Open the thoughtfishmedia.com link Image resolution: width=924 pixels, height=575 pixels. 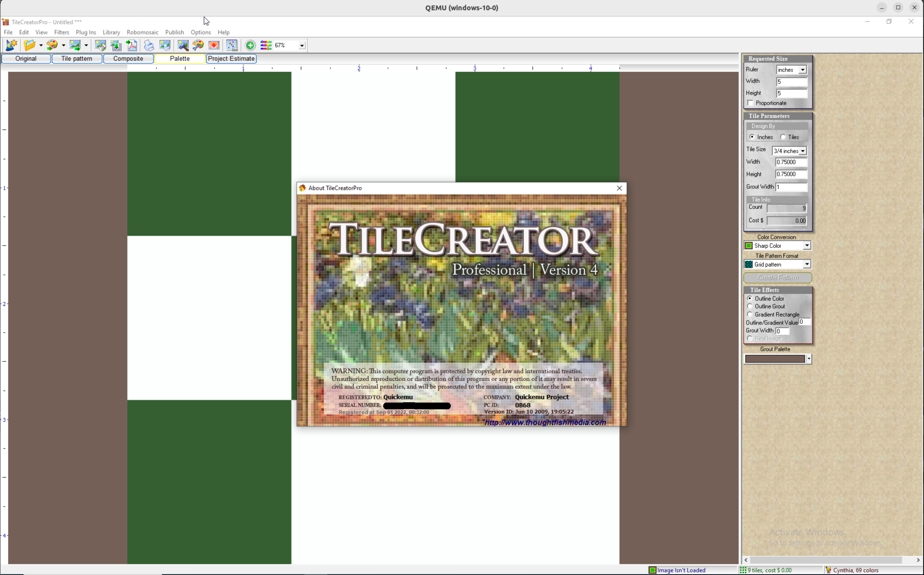545,422
